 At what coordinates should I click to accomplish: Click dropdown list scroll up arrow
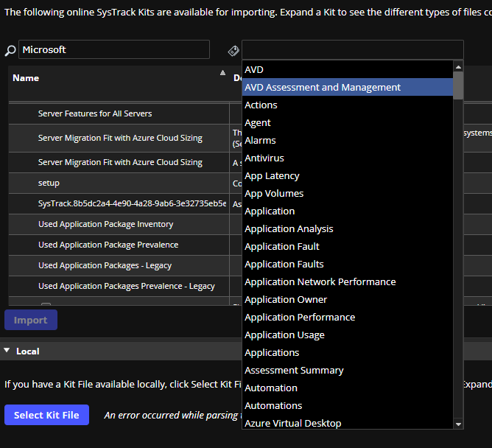pyautogui.click(x=458, y=67)
